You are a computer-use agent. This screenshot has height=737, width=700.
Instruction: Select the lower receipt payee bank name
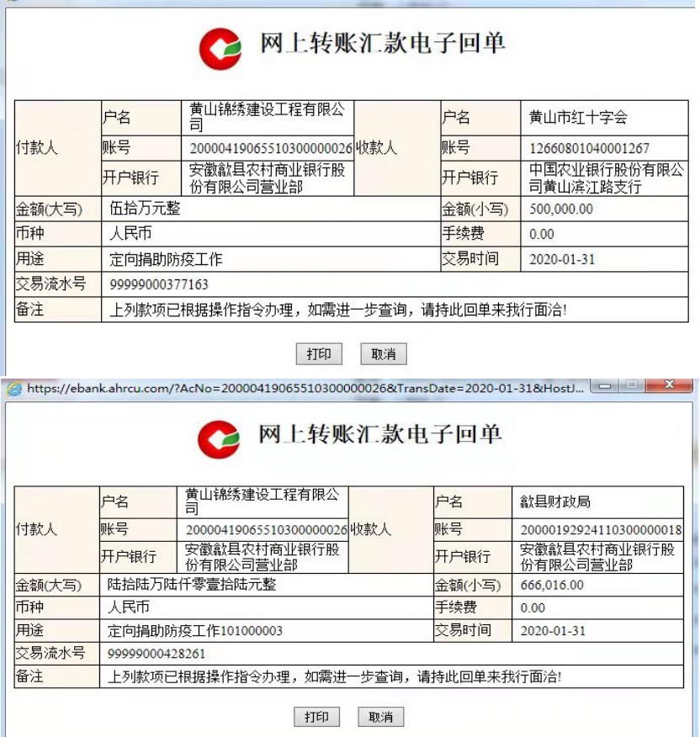pyautogui.click(x=597, y=557)
